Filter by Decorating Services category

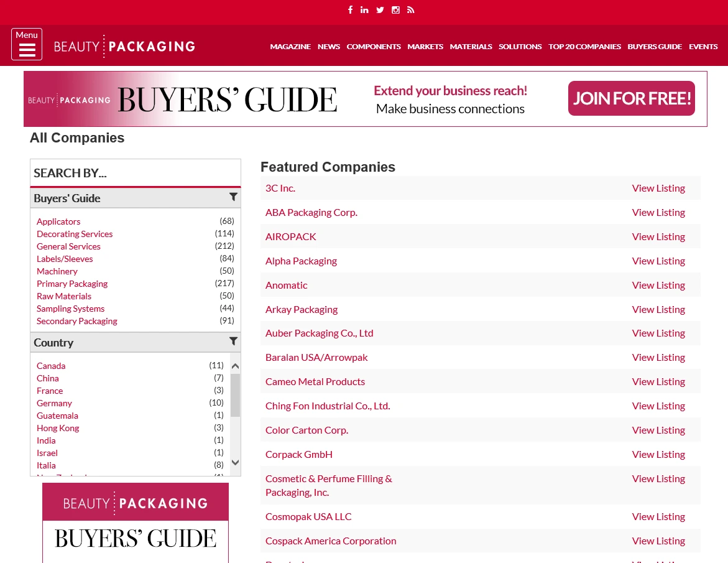(x=75, y=234)
